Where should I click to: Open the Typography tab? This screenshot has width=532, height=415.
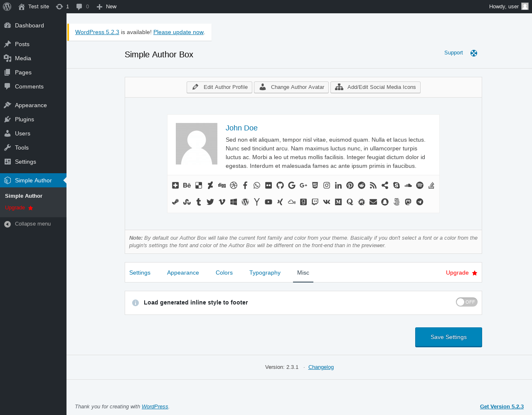[x=265, y=273]
